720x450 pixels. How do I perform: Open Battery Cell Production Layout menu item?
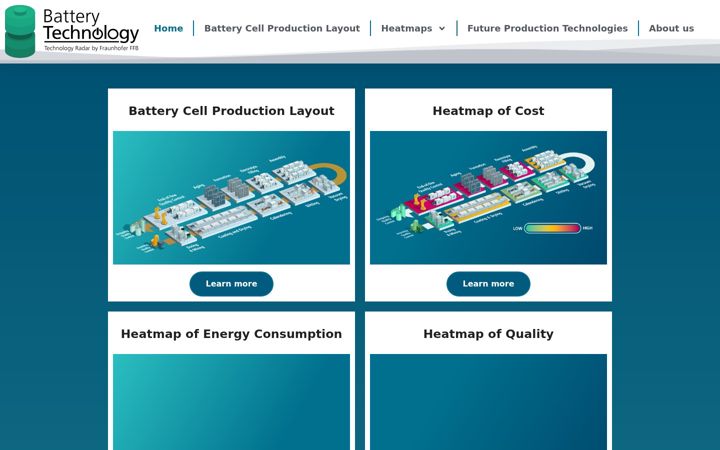coord(282,28)
